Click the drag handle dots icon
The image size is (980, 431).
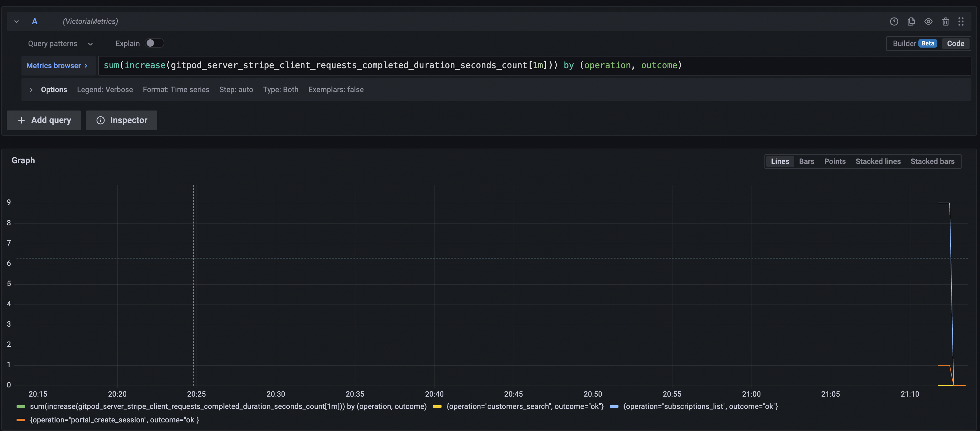[x=961, y=21]
